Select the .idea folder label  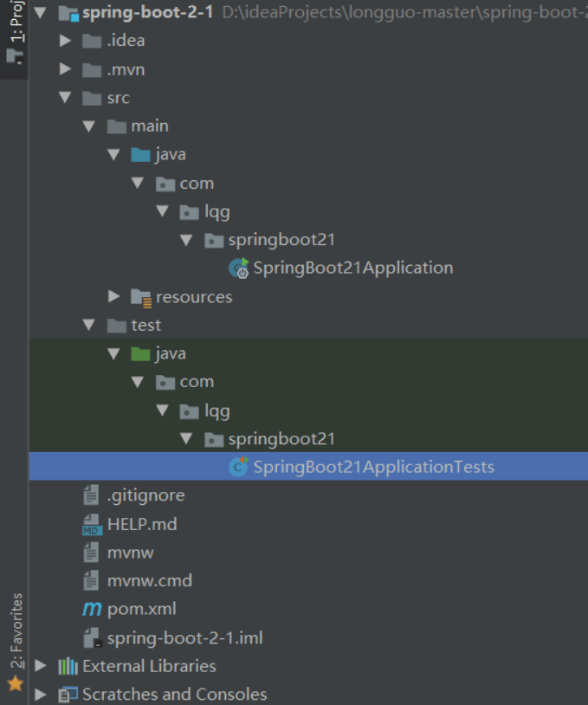pos(126,41)
